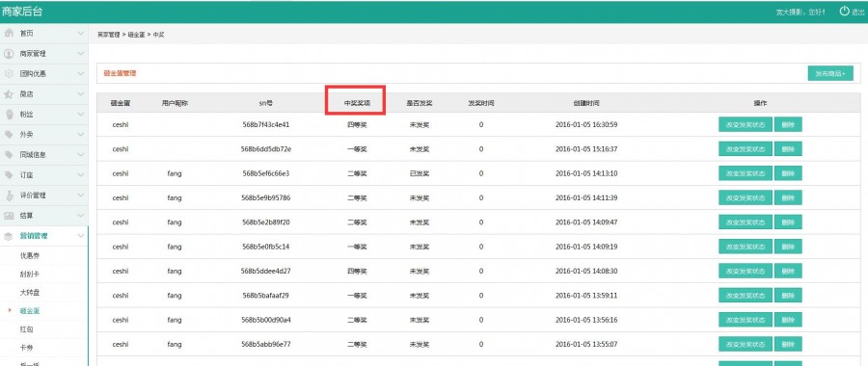Image resolution: width=868 pixels, height=366 pixels.
Task: Open the 卡券 submenu item
Action: 27,348
